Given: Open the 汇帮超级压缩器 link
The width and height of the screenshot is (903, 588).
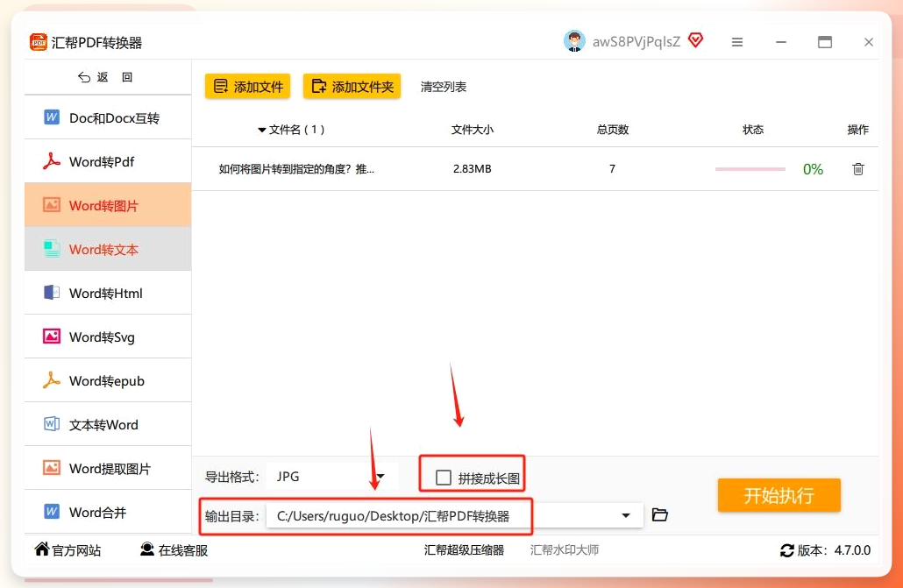Looking at the screenshot, I should [464, 550].
